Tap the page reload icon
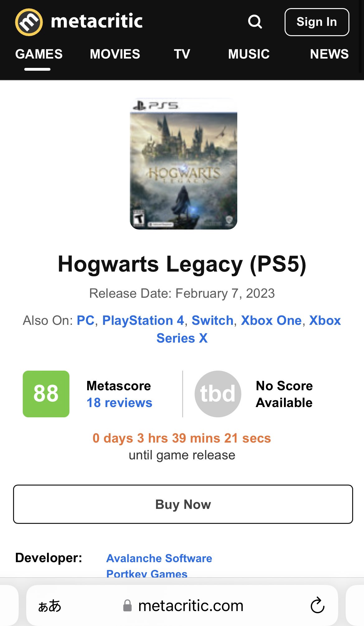The width and height of the screenshot is (364, 626). pos(317,605)
